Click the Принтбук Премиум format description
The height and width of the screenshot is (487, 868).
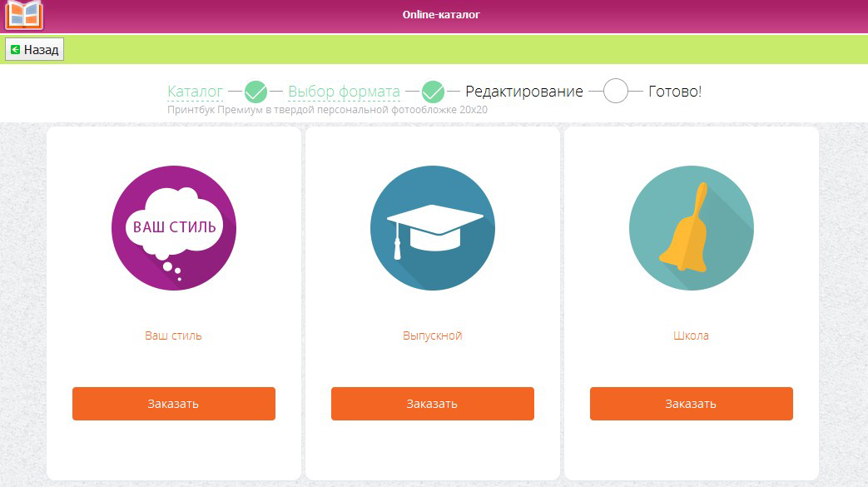pyautogui.click(x=327, y=110)
